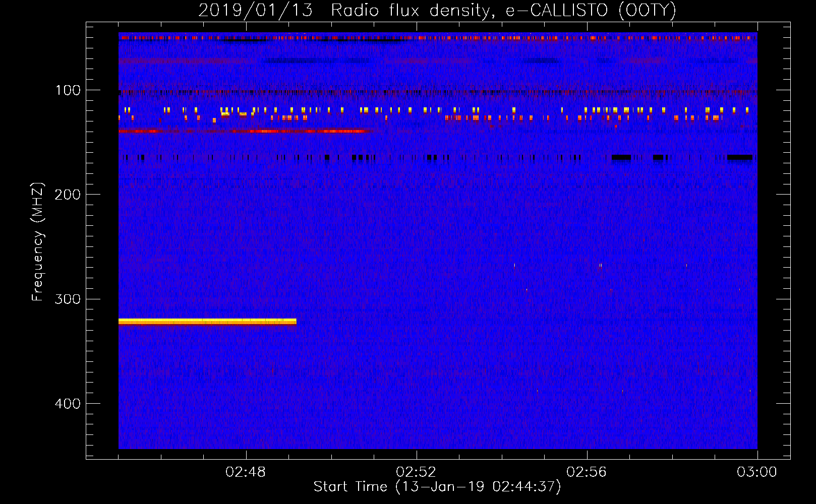Click the 100 frequency tick label
This screenshot has height=504, width=816.
tap(68, 90)
